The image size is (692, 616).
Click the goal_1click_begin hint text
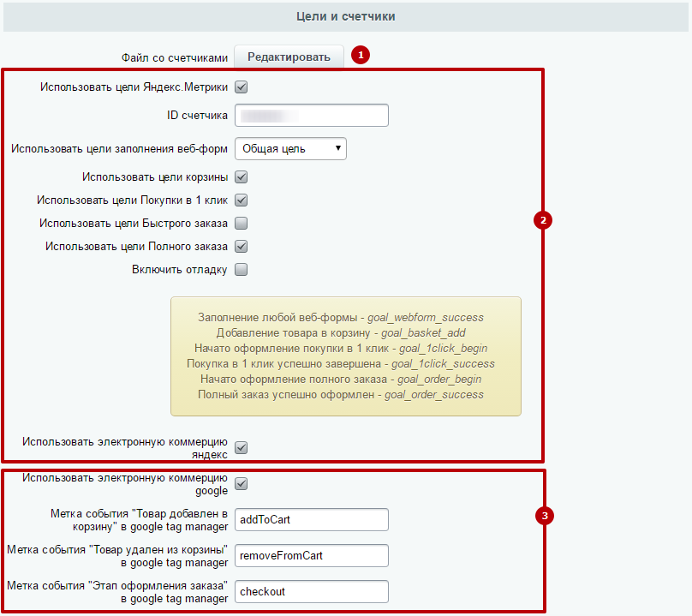click(443, 349)
